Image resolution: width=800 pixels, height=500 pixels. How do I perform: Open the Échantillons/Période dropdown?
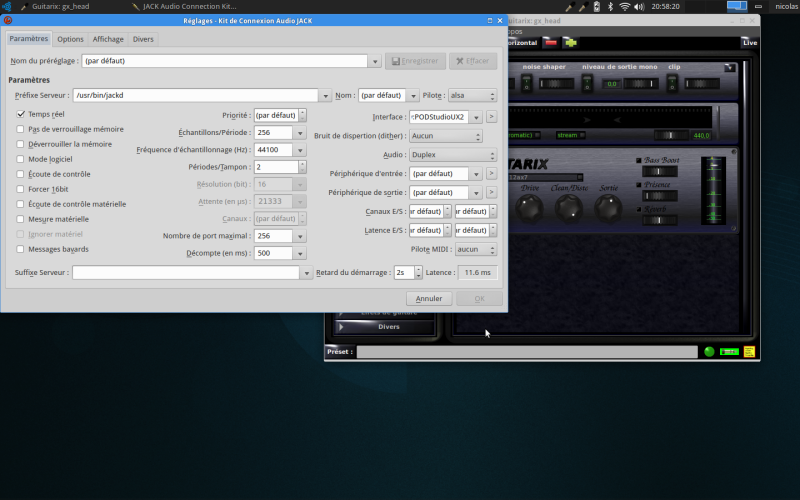tap(300, 133)
